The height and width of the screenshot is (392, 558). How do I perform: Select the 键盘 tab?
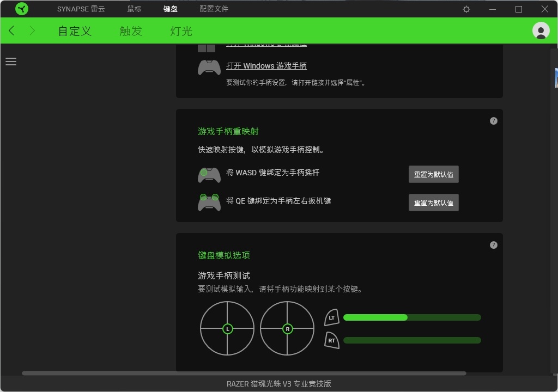(x=171, y=9)
